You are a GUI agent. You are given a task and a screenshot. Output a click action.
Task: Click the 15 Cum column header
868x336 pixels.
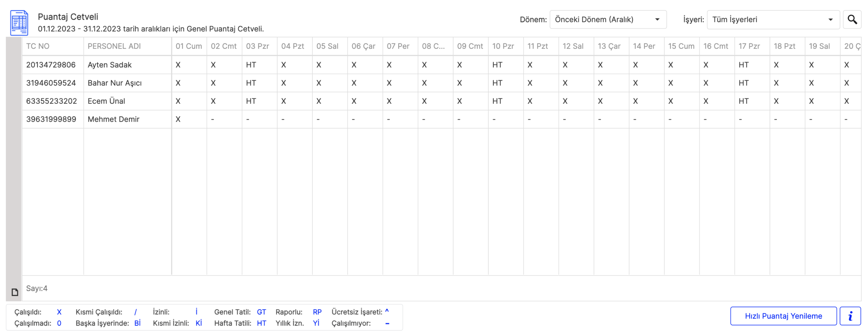[x=681, y=46]
